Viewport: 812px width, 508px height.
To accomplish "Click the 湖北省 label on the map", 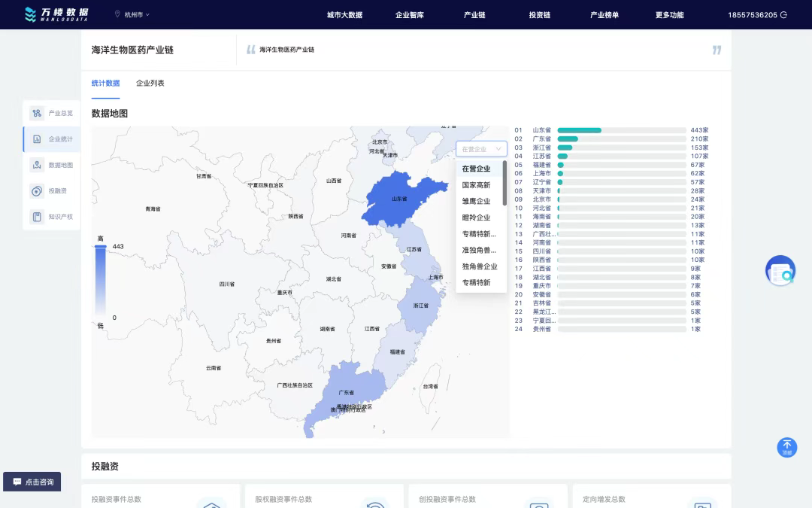I will [334, 279].
